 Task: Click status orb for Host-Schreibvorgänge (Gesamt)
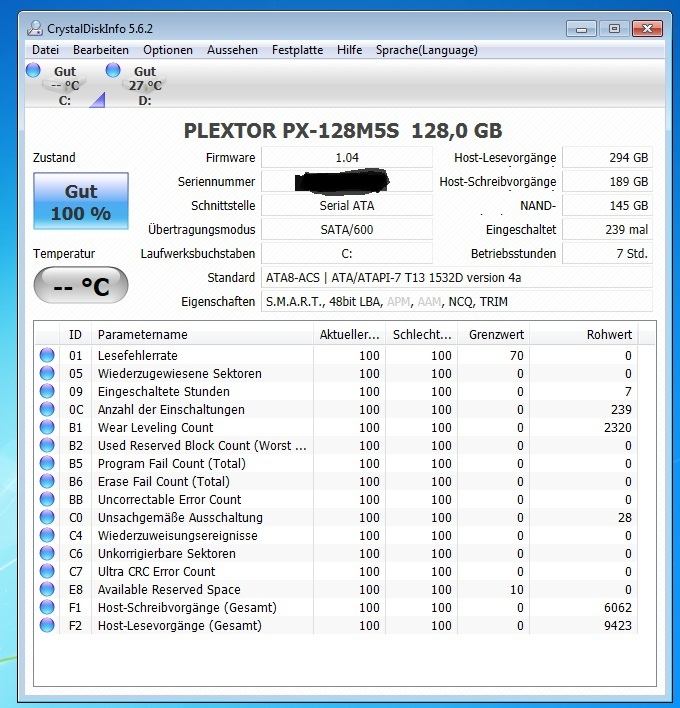[x=47, y=607]
